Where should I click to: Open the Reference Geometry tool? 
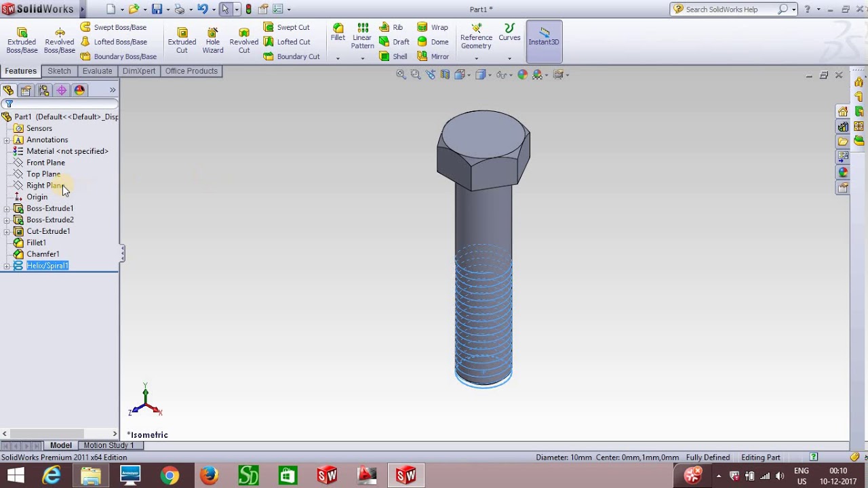(476, 37)
